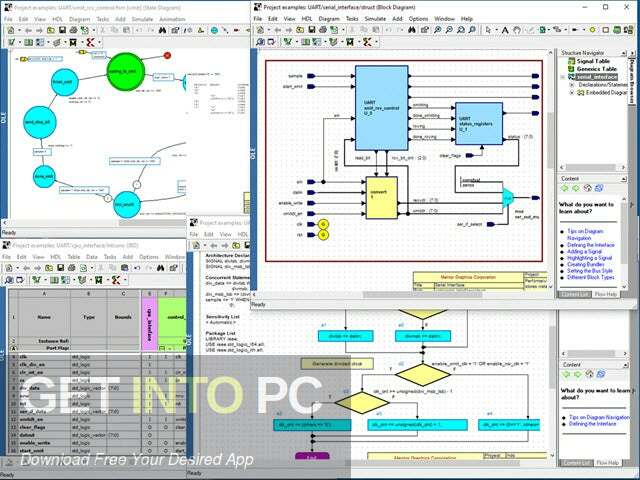Click red X task icon in State Diagram toolbar
640x480 pixels.
click(x=91, y=42)
